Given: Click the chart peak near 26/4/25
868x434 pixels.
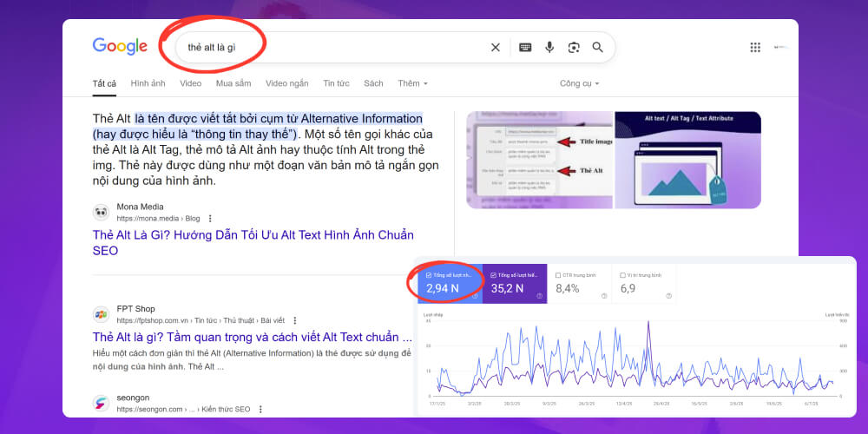Looking at the screenshot, I should click(x=648, y=322).
